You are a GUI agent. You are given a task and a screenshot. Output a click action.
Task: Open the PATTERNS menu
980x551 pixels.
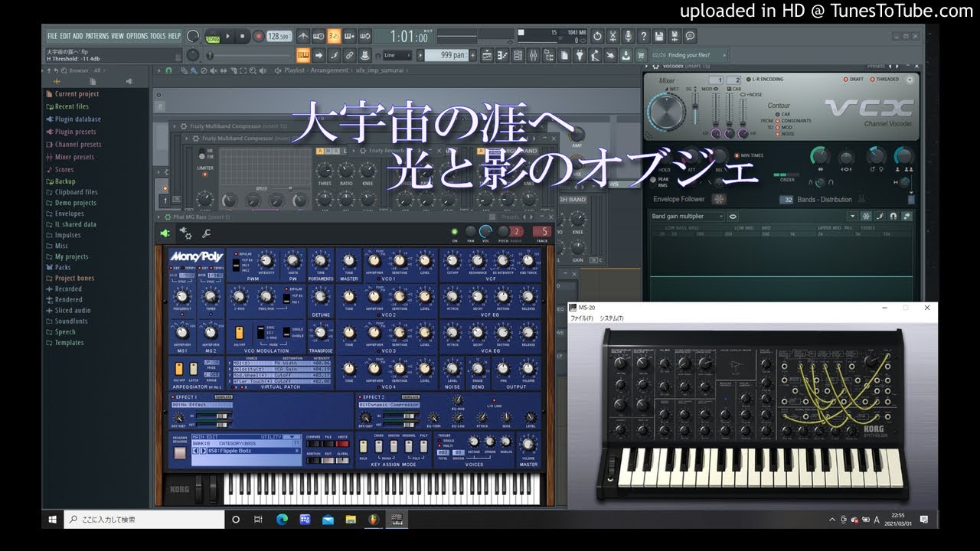(97, 36)
